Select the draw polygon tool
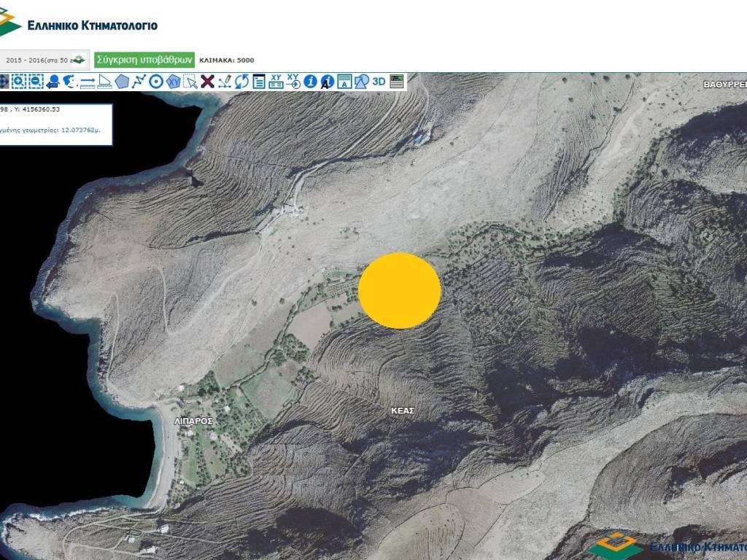The image size is (747, 560). tap(122, 82)
